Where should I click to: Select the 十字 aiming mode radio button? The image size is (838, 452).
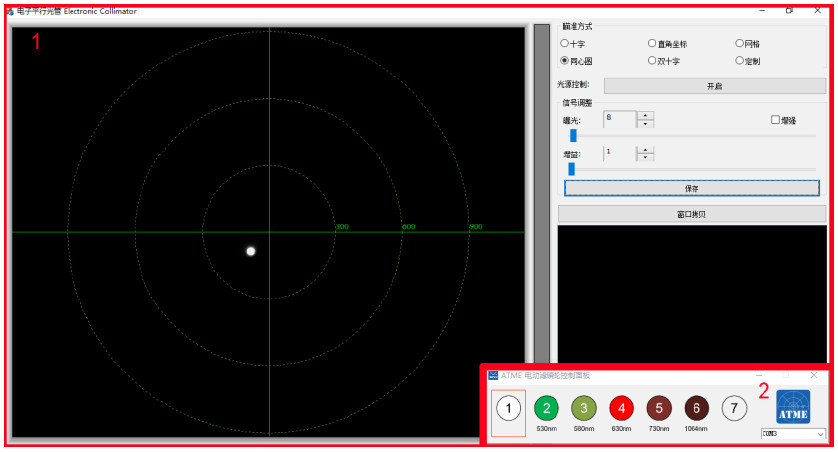[565, 44]
